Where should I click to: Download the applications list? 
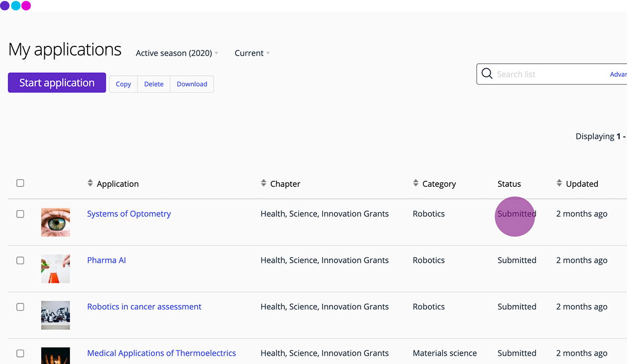192,83
